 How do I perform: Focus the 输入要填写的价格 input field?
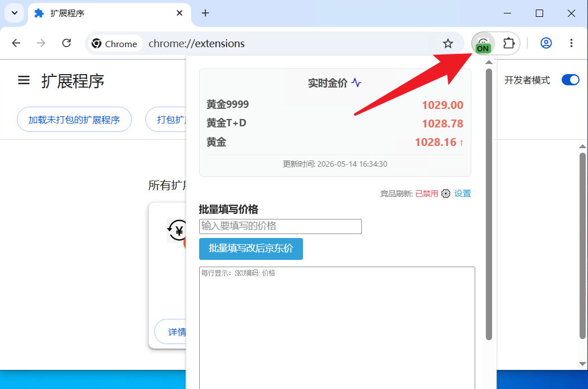281,226
